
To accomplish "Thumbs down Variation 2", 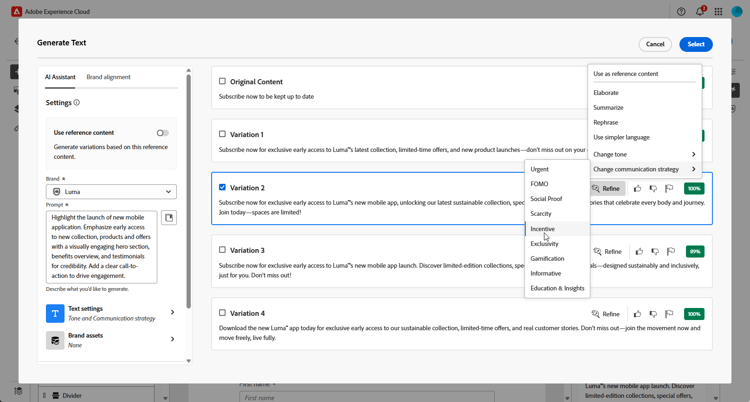I will pyautogui.click(x=653, y=189).
